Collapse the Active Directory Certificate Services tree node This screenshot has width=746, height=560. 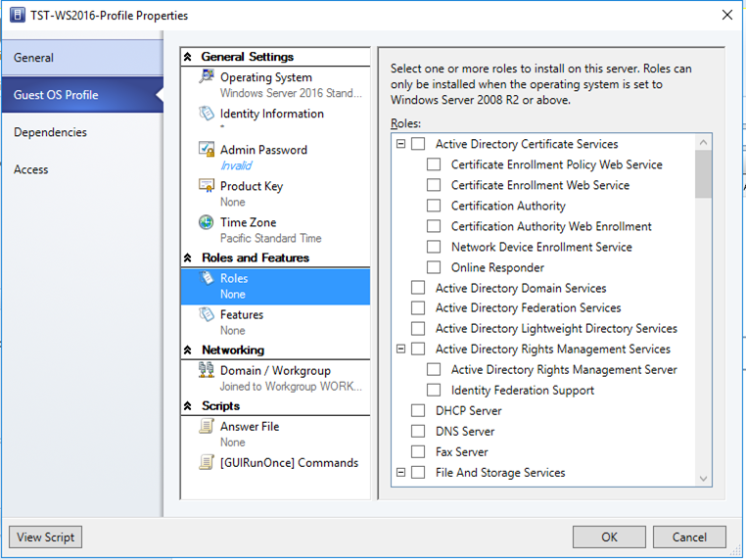coord(401,144)
